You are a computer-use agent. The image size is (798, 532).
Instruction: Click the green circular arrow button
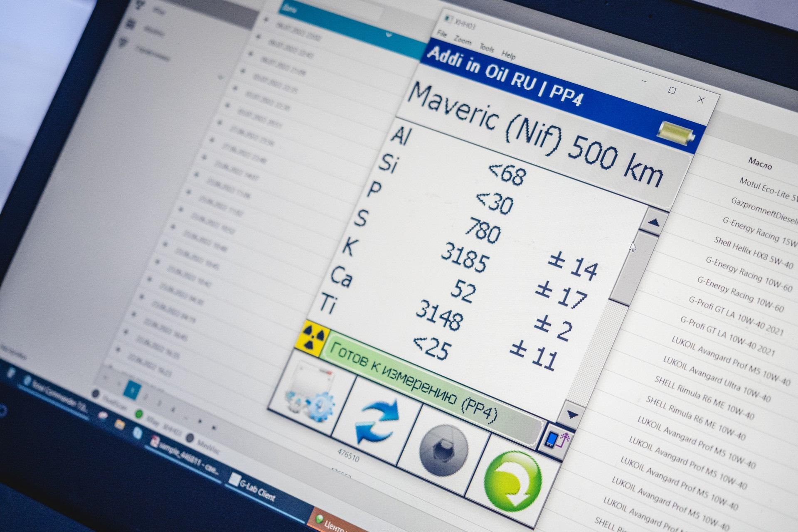tap(513, 482)
